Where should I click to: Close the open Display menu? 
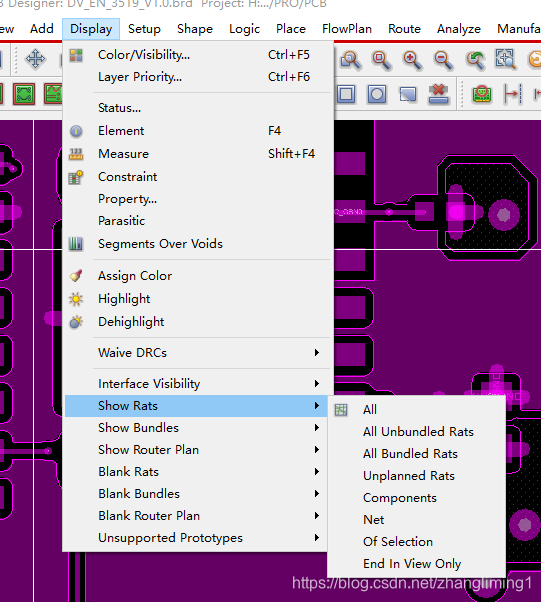[91, 29]
